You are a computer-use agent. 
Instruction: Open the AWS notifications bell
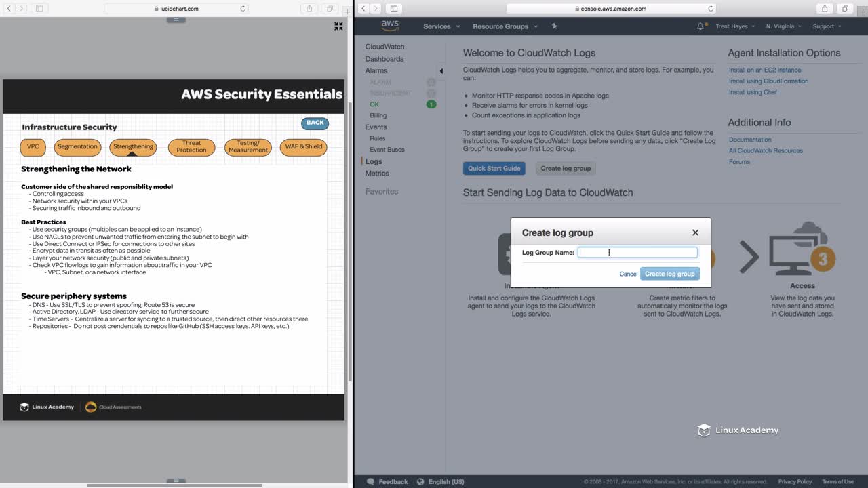point(701,26)
